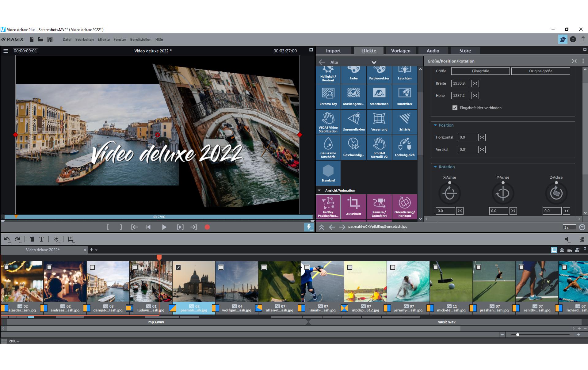Check the alasdair clip checkbox
The width and height of the screenshot is (588, 370).
click(x=6, y=267)
